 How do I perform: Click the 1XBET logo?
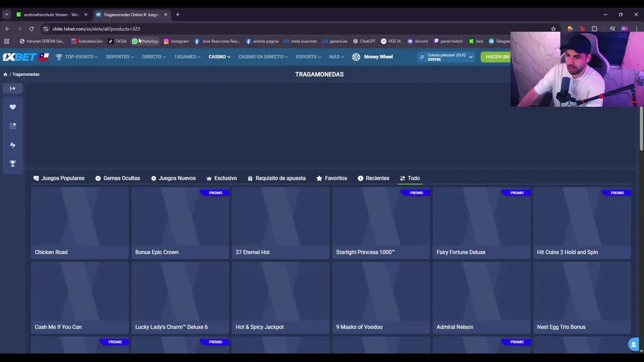click(x=20, y=57)
